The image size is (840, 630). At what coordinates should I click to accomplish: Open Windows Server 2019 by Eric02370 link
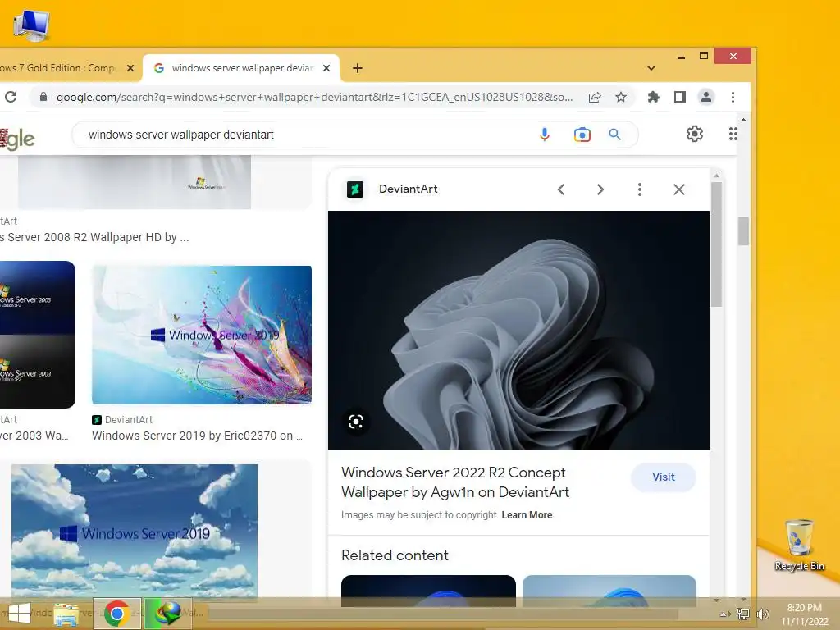click(197, 436)
